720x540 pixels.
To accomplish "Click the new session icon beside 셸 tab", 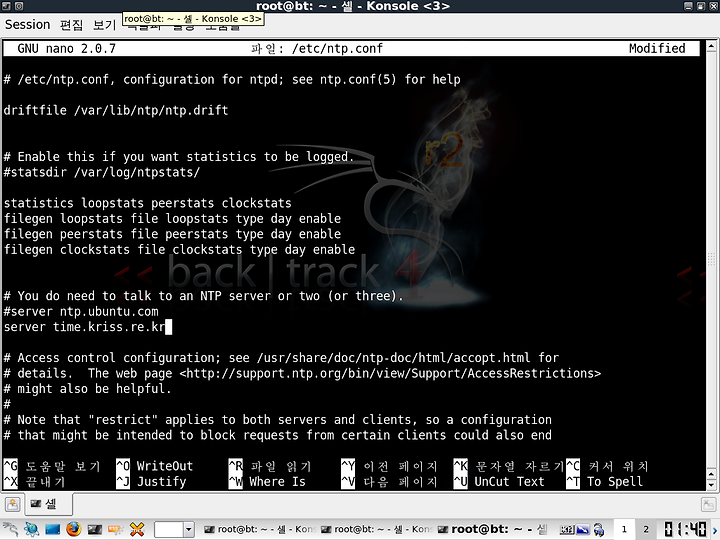I will click(x=12, y=505).
